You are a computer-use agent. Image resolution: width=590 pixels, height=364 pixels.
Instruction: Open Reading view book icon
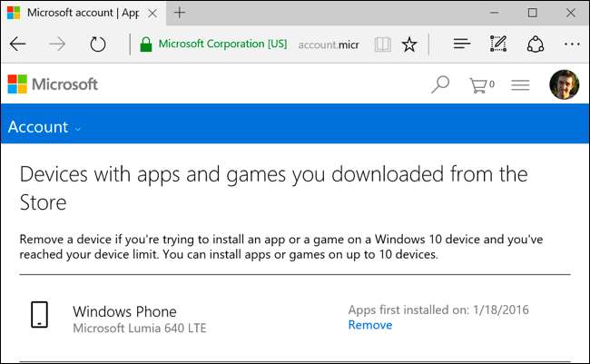[x=383, y=44]
